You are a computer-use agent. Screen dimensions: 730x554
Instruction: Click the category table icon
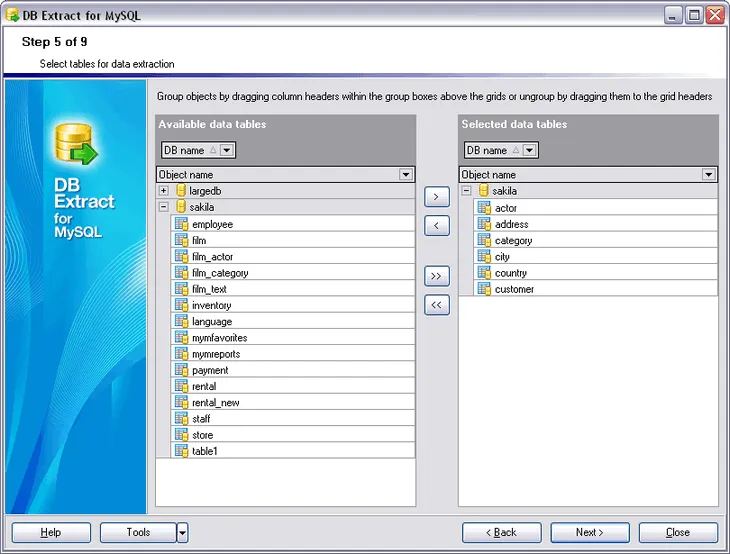click(484, 240)
